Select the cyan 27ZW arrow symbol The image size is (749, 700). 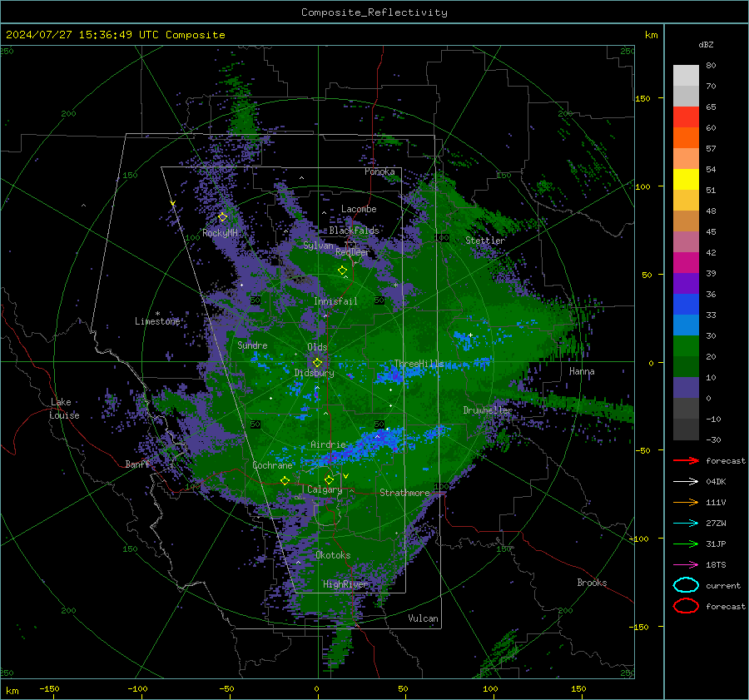click(x=686, y=524)
